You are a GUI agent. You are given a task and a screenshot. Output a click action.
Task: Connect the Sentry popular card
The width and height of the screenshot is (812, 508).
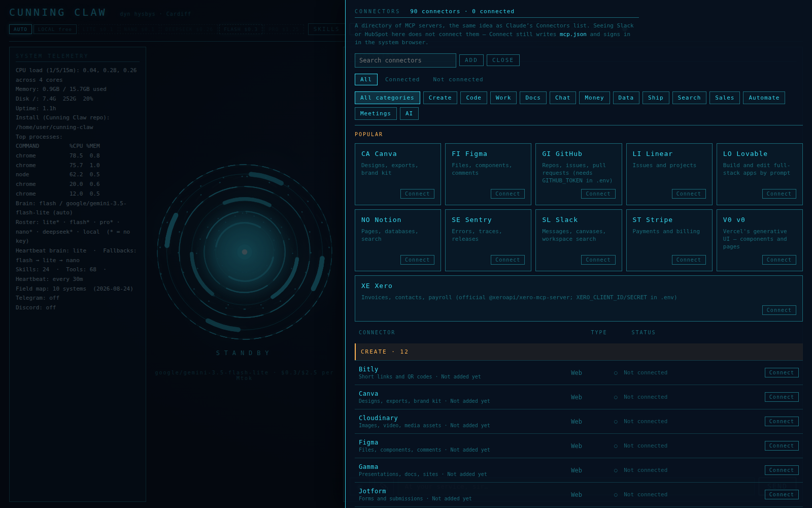coord(507,260)
